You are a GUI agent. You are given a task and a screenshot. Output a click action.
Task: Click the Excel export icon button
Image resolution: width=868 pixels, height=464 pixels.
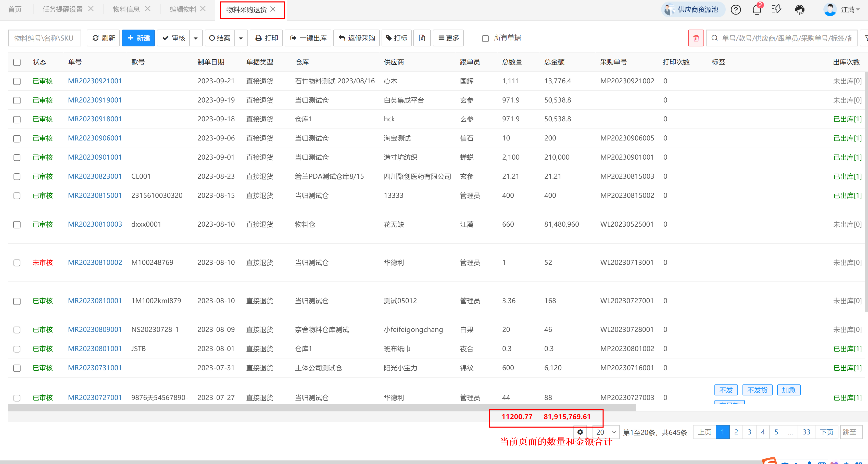click(422, 38)
